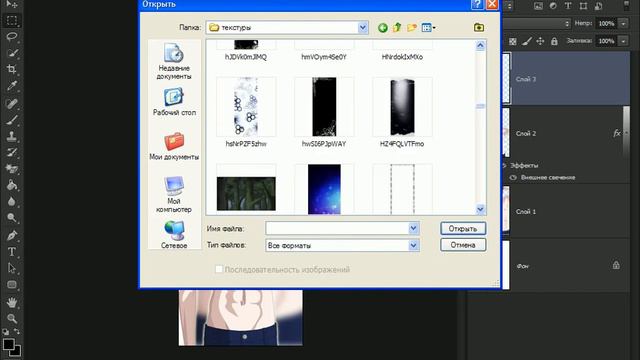Create a new folder in dialog

tap(411, 27)
